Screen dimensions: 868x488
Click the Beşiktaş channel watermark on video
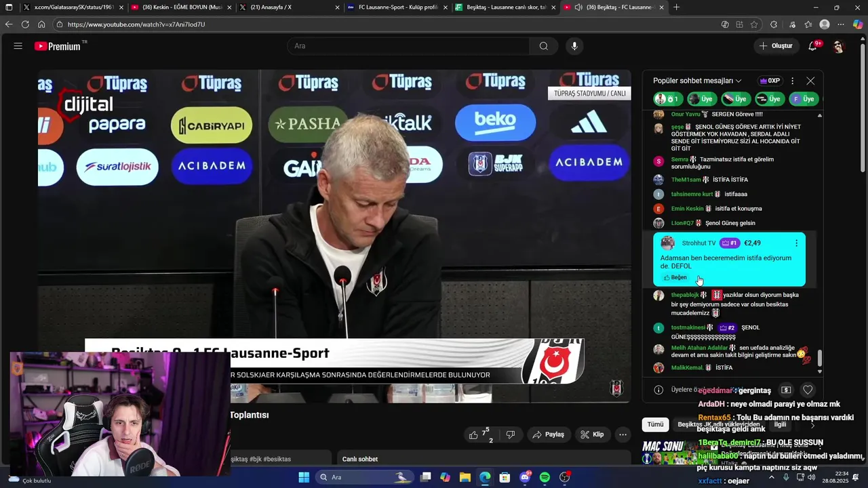point(616,388)
